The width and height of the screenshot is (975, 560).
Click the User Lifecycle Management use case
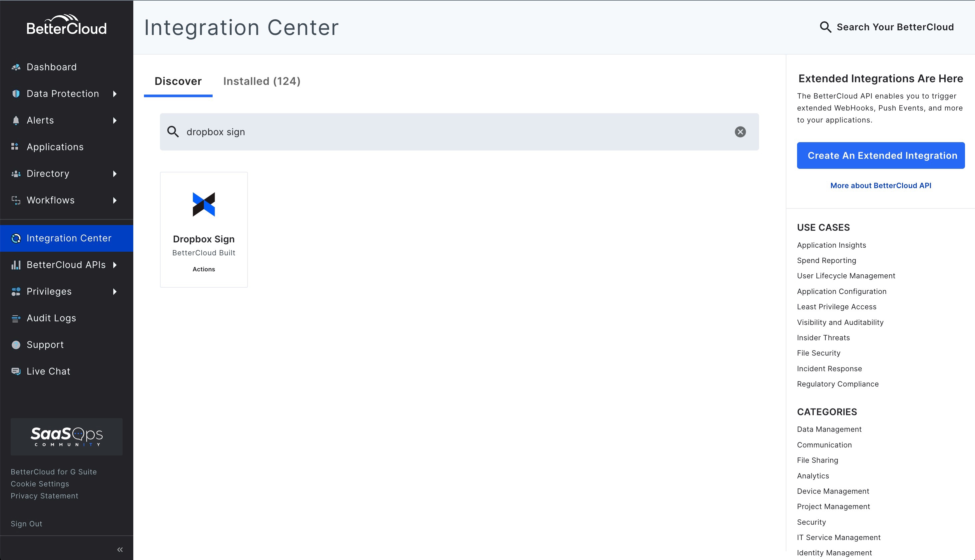846,275
